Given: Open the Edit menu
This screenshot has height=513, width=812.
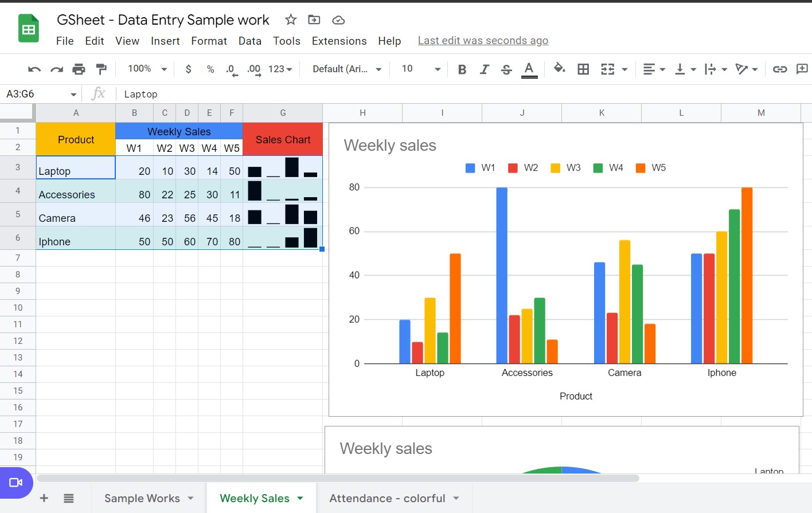Looking at the screenshot, I should click(95, 41).
